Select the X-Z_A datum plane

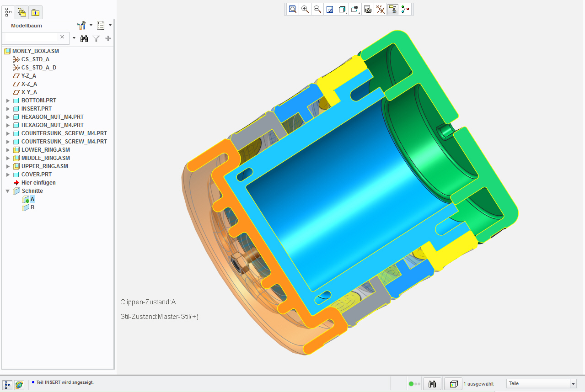click(29, 84)
